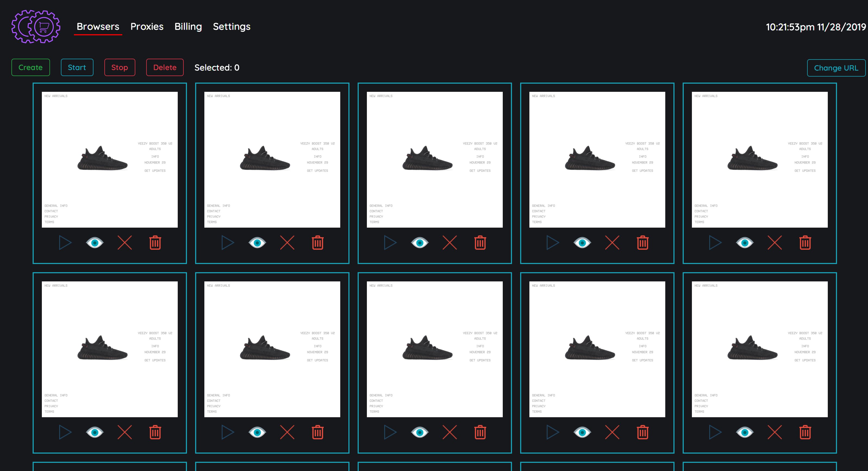868x471 pixels.
Task: Stop the fifth second-row browser with red X
Action: (x=775, y=432)
